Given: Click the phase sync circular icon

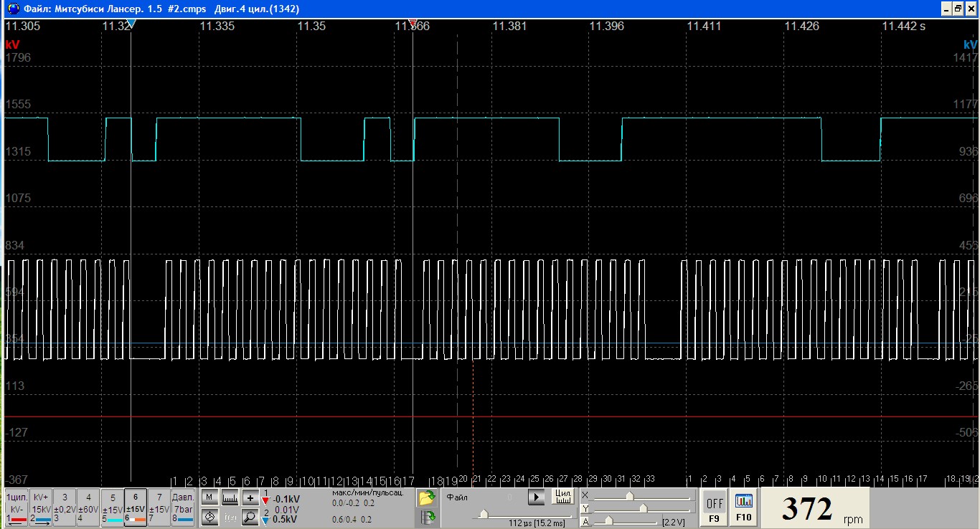Looking at the screenshot, I should coord(209,518).
